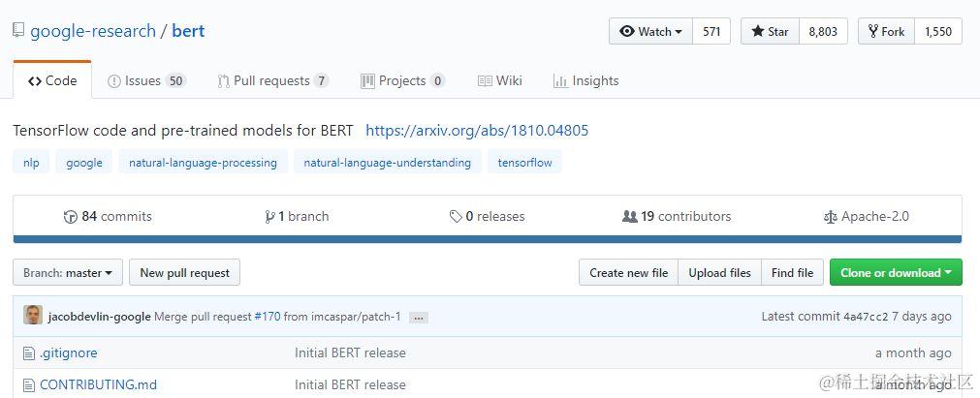Click the Insights bar graph icon
980x398 pixels.
point(560,81)
